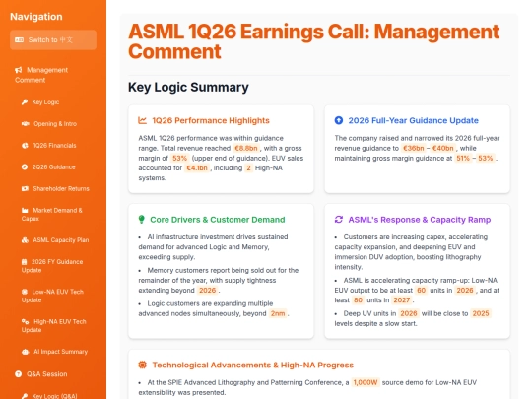The height and width of the screenshot is (399, 532).
Task: Click the gears icon beside High-NA EUV Tech Update
Action: pyautogui.click(x=26, y=321)
